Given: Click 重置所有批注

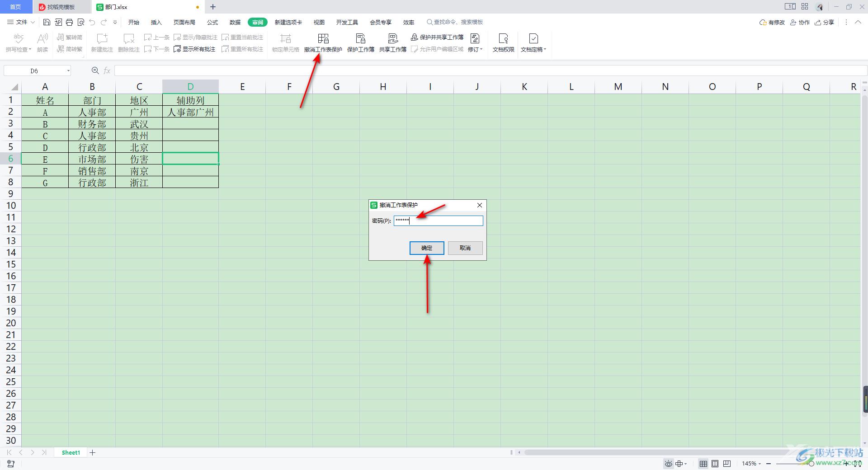Looking at the screenshot, I should (242, 49).
